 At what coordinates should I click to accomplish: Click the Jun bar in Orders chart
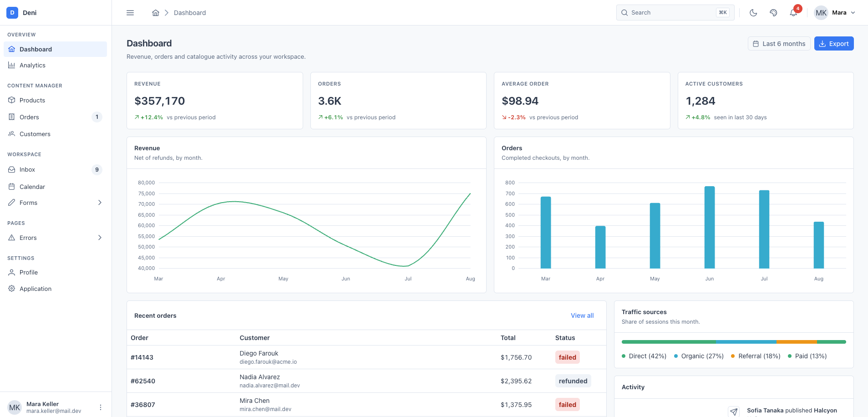(710, 227)
